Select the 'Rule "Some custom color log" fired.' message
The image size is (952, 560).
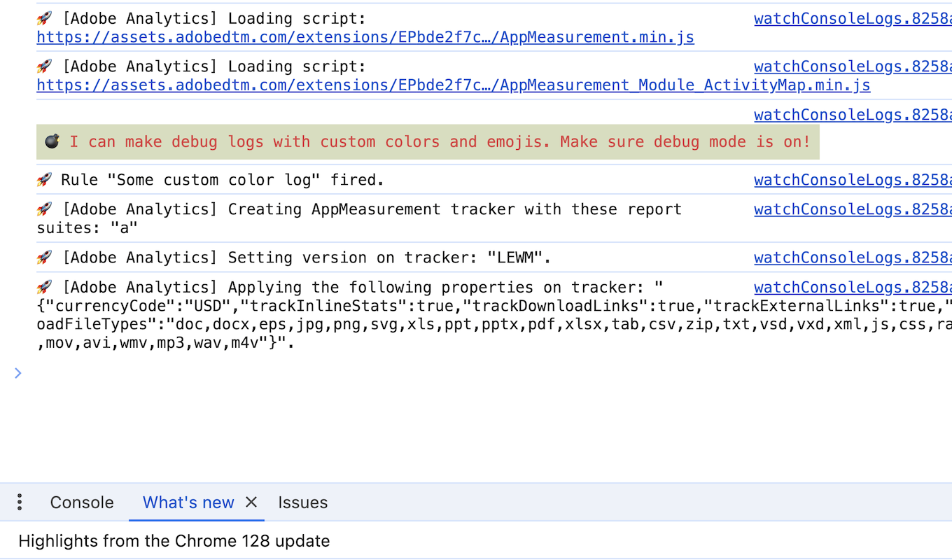coord(223,180)
